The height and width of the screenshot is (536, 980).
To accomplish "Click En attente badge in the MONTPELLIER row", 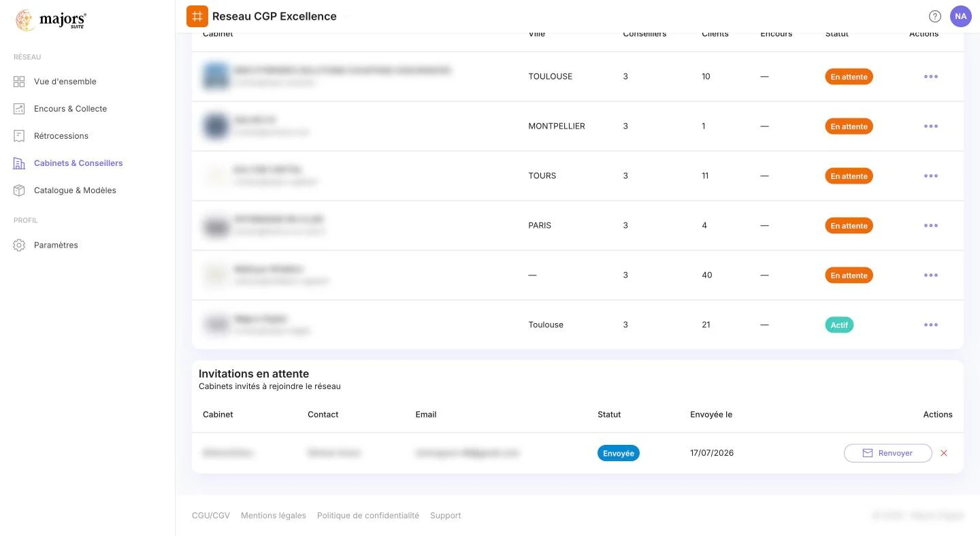I will click(849, 127).
